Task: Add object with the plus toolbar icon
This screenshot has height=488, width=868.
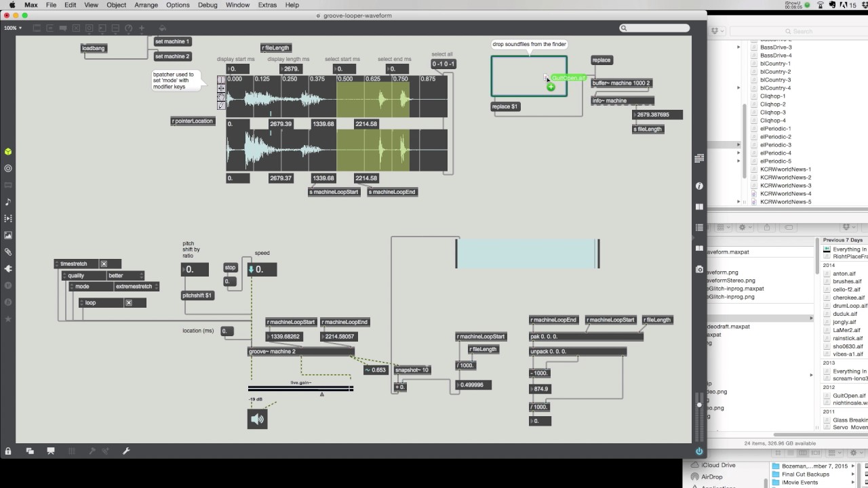Action: (x=142, y=28)
